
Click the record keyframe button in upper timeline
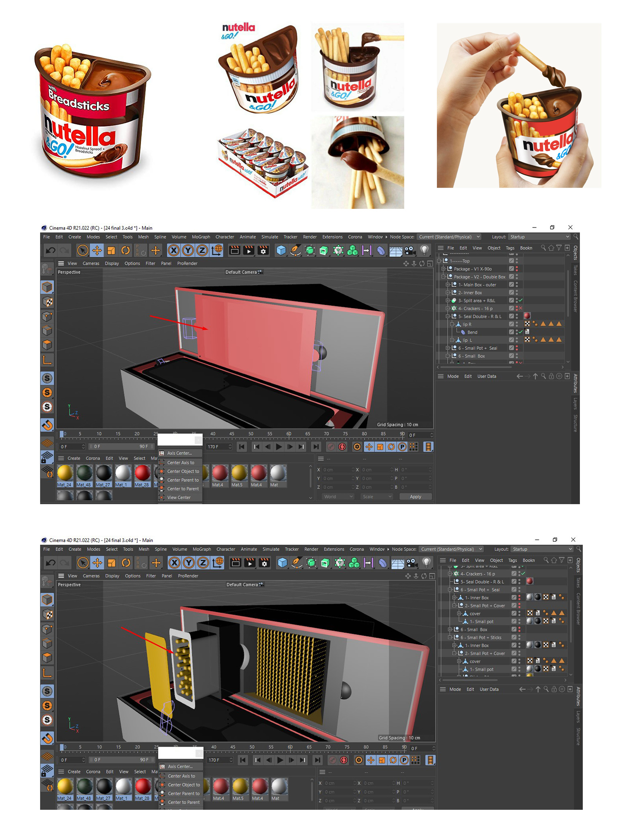click(331, 447)
